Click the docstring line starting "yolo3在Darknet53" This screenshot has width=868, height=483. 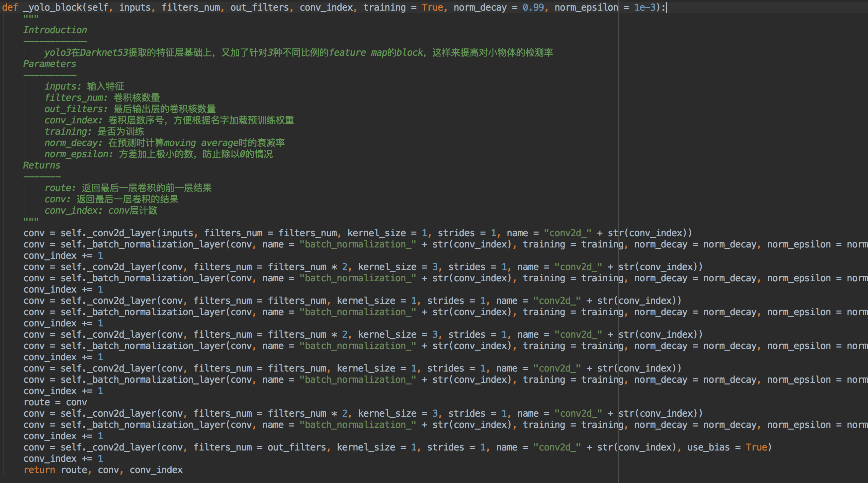pos(299,52)
